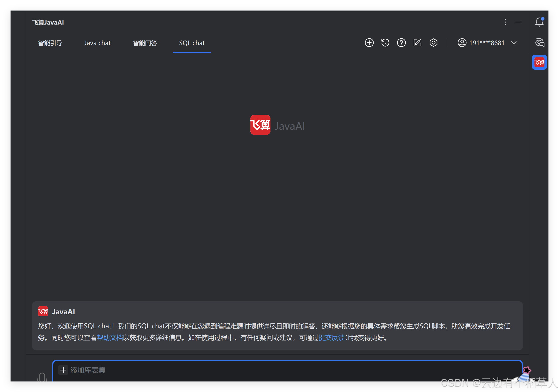The height and width of the screenshot is (392, 559).
Task: Select the SQL chat tab
Action: 192,43
